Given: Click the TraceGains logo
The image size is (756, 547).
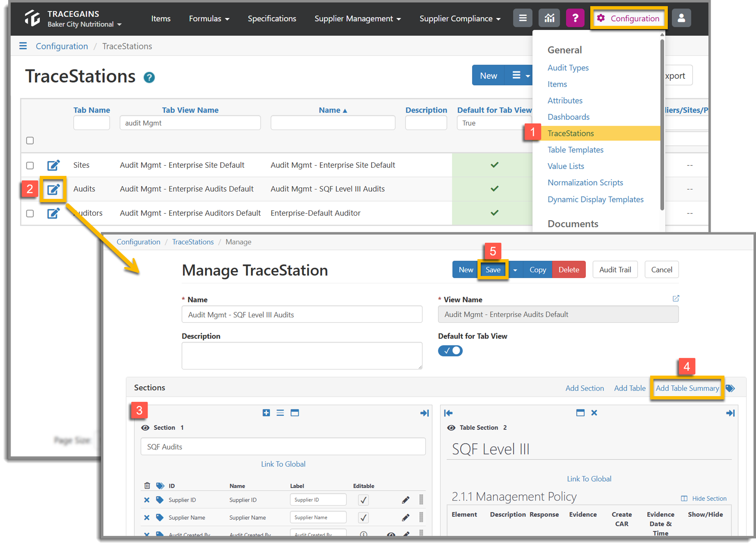Looking at the screenshot, I should (32, 18).
